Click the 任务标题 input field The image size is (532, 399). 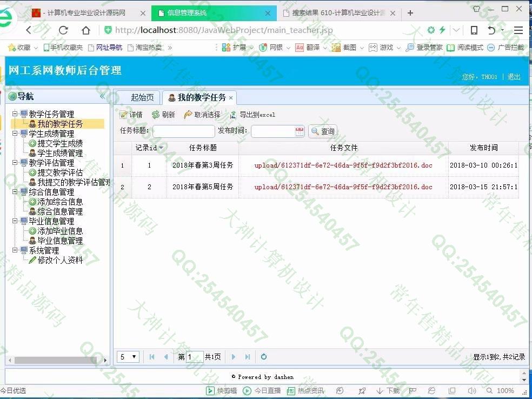(184, 131)
